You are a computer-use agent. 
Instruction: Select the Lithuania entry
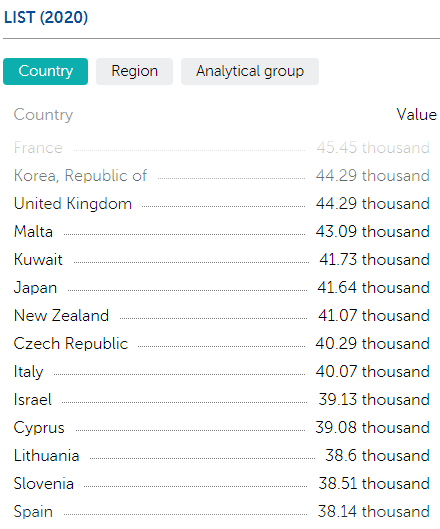(222, 456)
